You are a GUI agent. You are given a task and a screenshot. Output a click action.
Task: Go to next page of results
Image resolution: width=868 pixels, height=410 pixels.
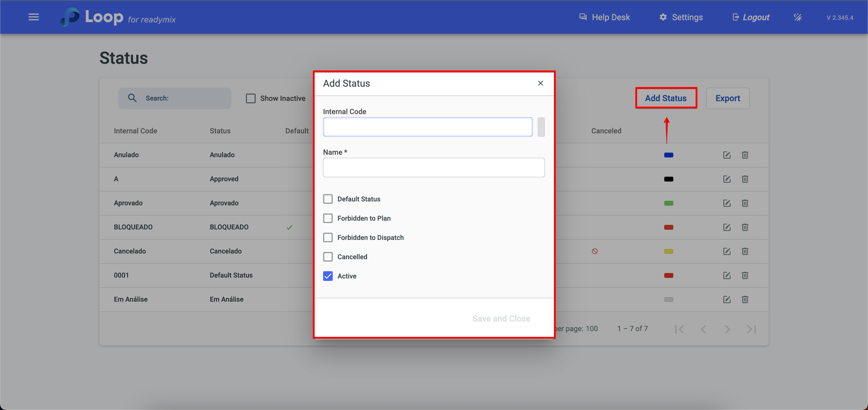(727, 329)
